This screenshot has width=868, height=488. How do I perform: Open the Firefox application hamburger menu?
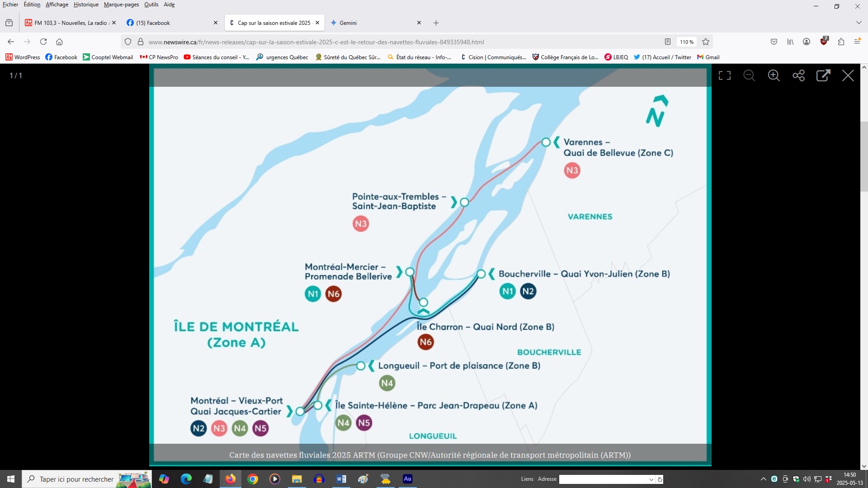(857, 42)
